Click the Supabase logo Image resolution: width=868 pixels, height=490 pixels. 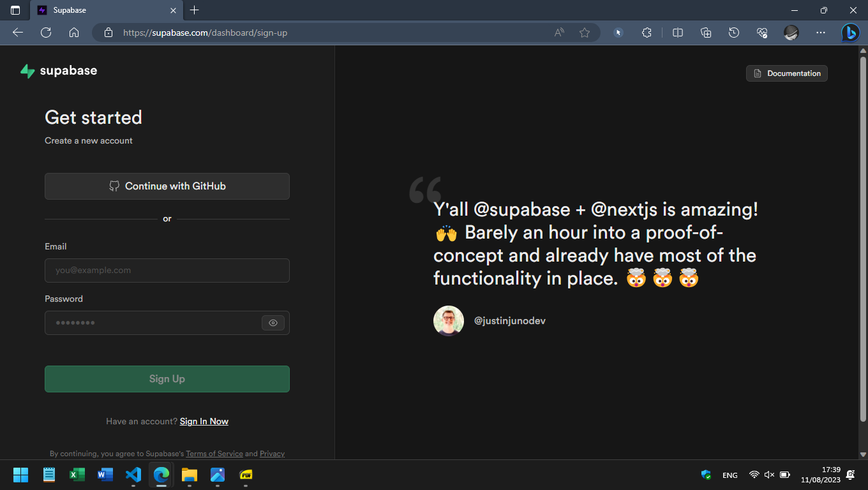coord(59,71)
